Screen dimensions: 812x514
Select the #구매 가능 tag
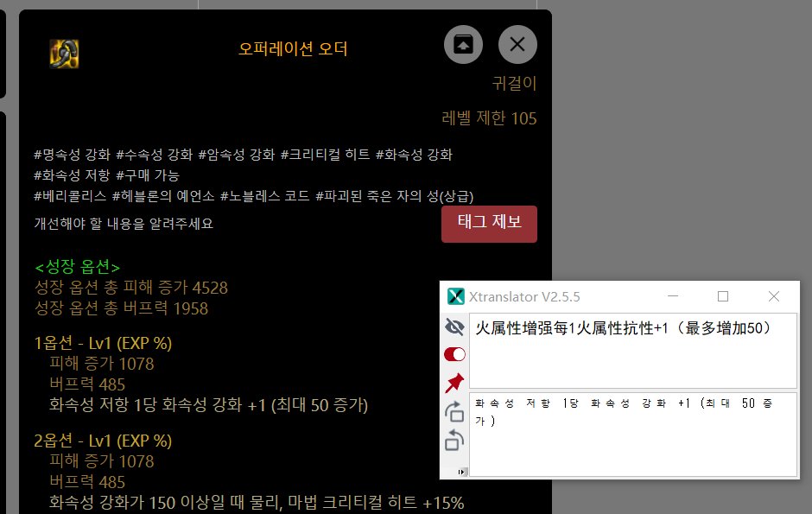tap(148, 175)
